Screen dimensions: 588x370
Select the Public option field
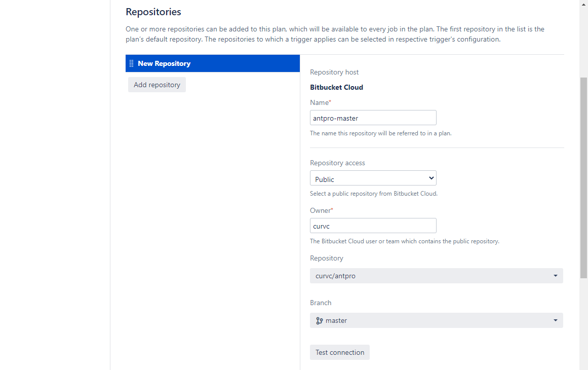373,178
